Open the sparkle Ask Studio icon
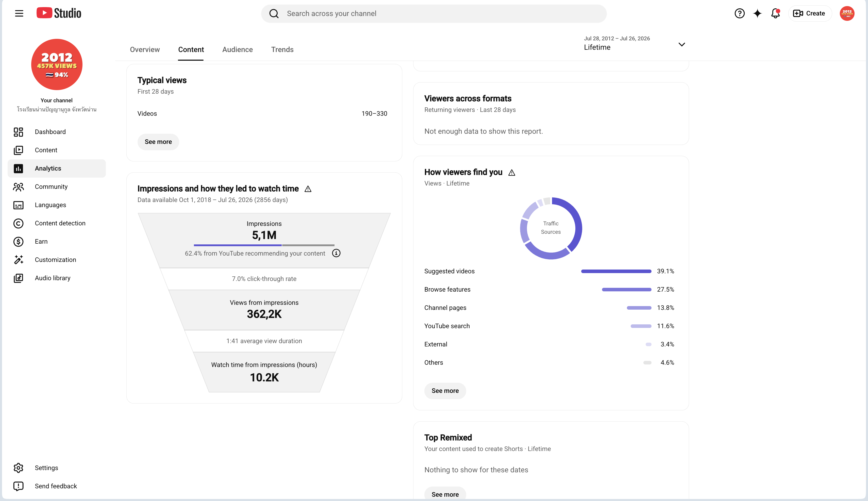 point(757,13)
